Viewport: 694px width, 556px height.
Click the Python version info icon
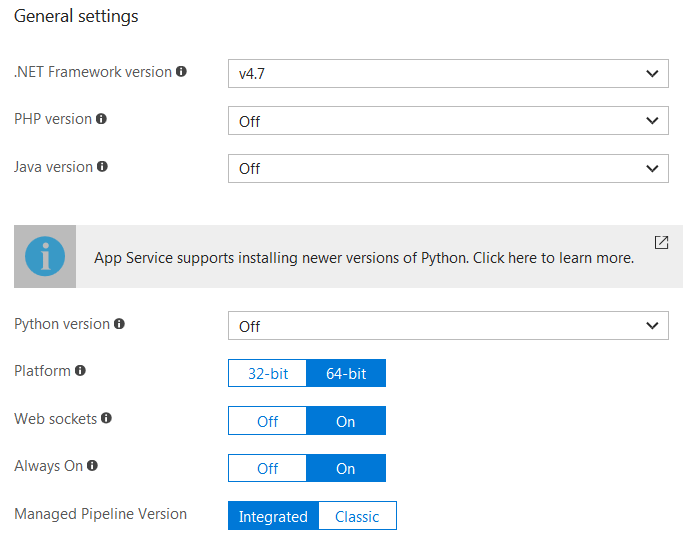[x=119, y=324]
